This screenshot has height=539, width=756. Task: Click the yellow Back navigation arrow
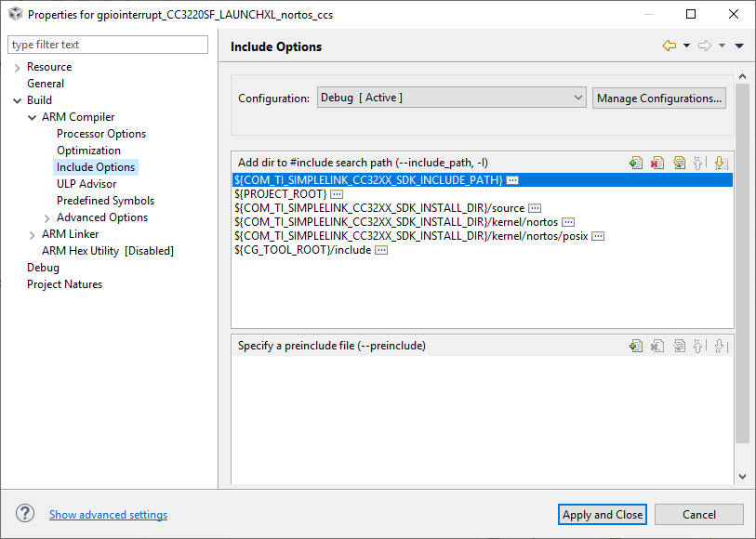click(x=669, y=46)
